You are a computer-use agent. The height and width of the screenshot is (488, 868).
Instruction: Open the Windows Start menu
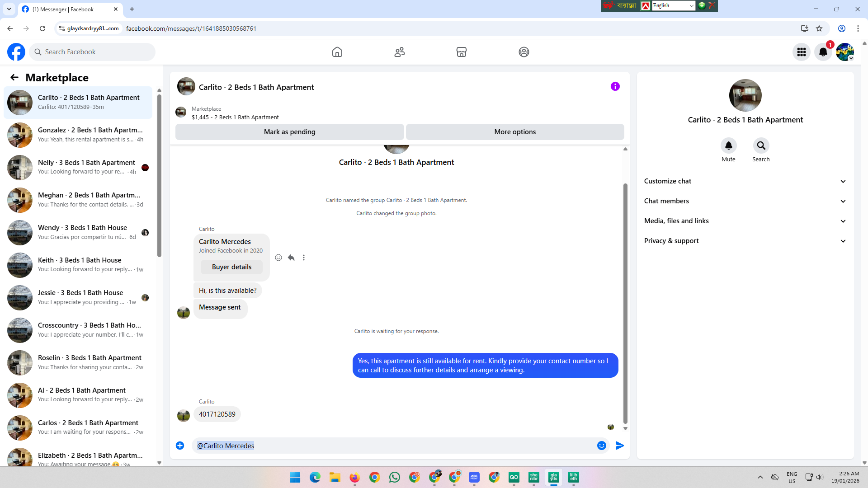[295, 477]
